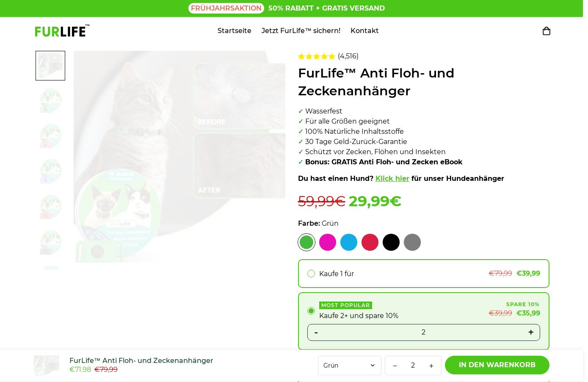
Task: Choose the 'Kaufe 1 für' radio option
Action: pyautogui.click(x=311, y=274)
